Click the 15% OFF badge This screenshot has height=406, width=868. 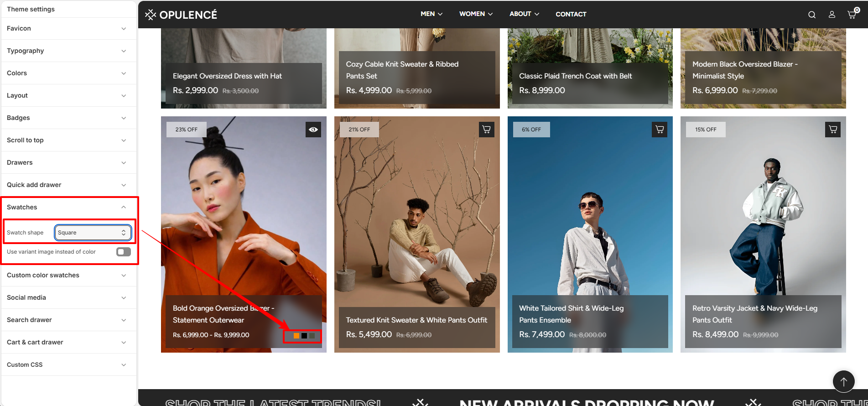coord(706,130)
